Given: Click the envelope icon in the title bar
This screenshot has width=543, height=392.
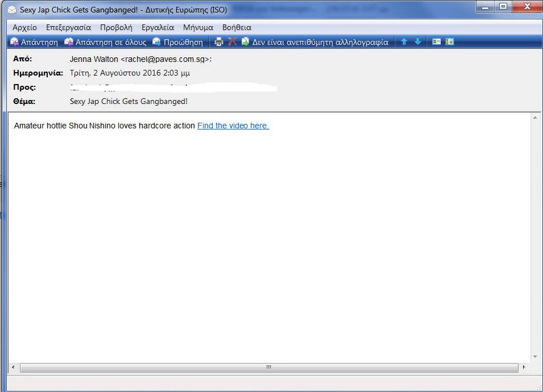Looking at the screenshot, I should (x=12, y=10).
